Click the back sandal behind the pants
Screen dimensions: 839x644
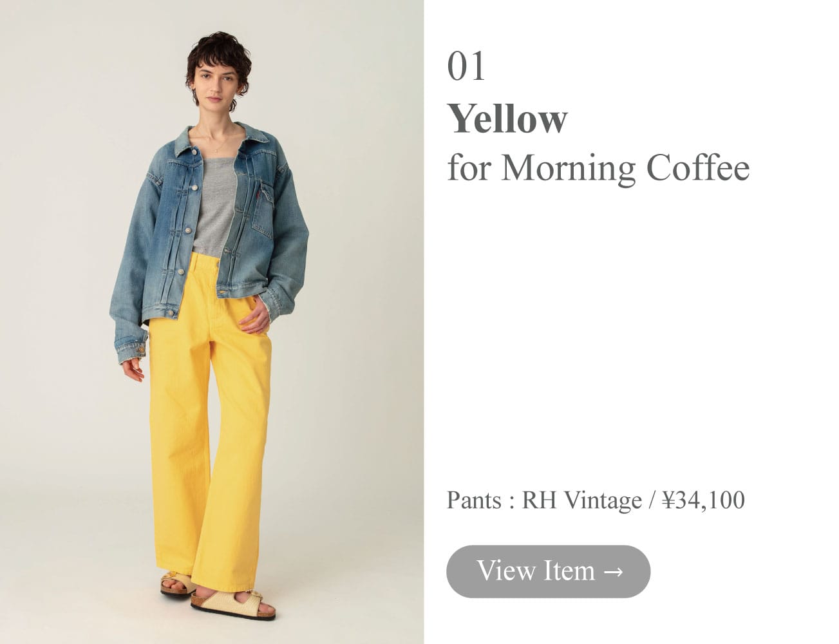pyautogui.click(x=176, y=583)
